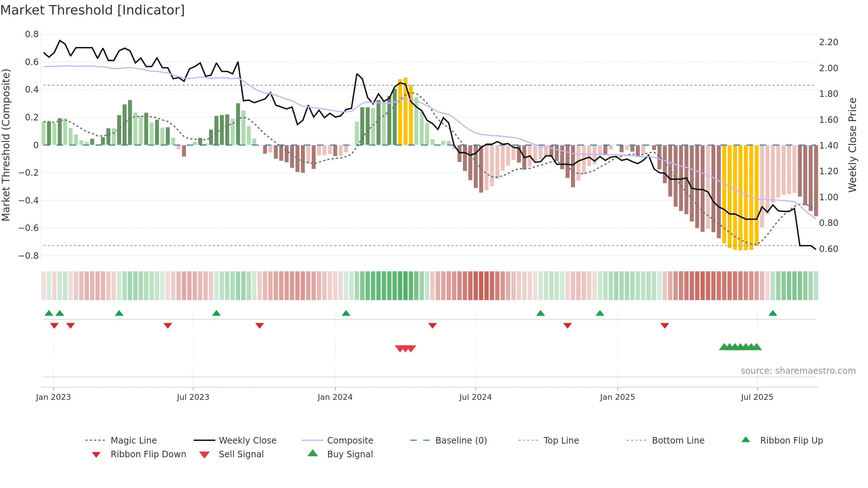Click the Market Threshold (Composite) axis title
This screenshot has height=488, width=868.
click(6, 145)
